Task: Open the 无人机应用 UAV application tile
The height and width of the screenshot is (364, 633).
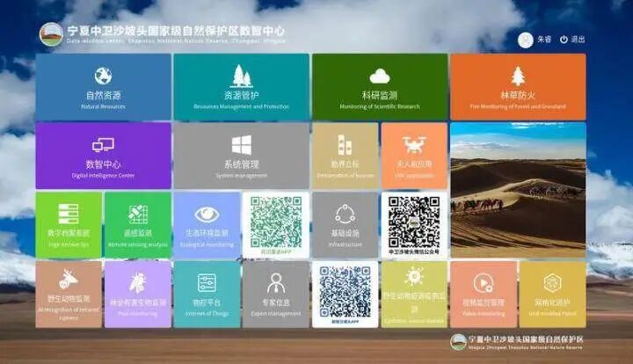Action: (414, 156)
